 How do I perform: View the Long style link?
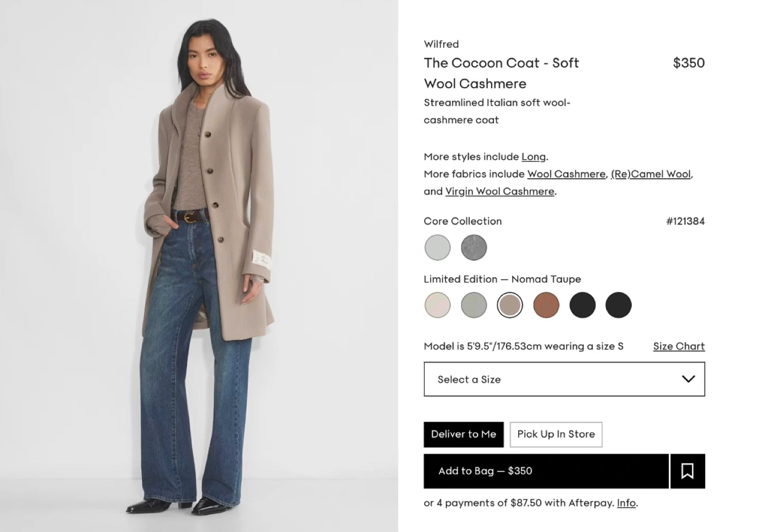pyautogui.click(x=533, y=157)
